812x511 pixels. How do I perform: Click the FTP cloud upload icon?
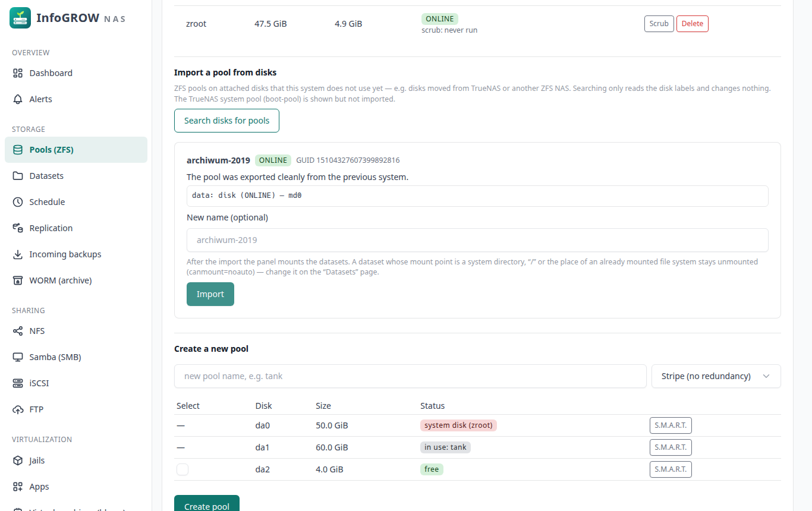(18, 409)
